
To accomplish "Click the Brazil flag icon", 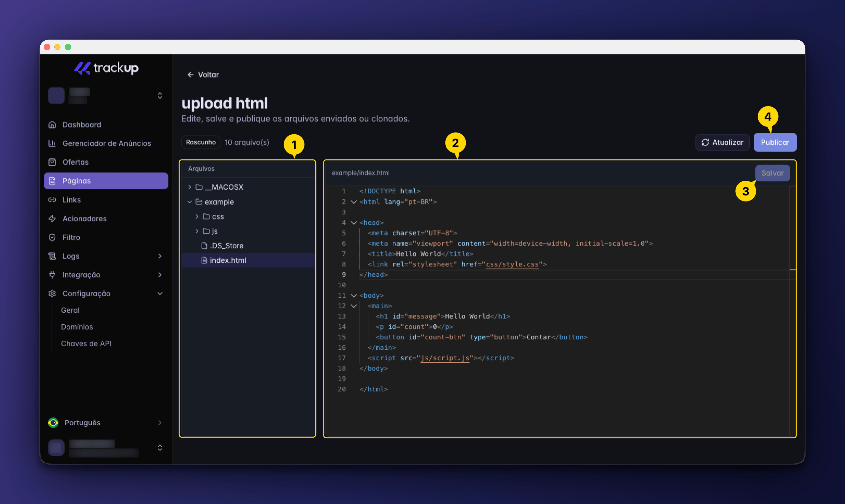I will (x=53, y=423).
